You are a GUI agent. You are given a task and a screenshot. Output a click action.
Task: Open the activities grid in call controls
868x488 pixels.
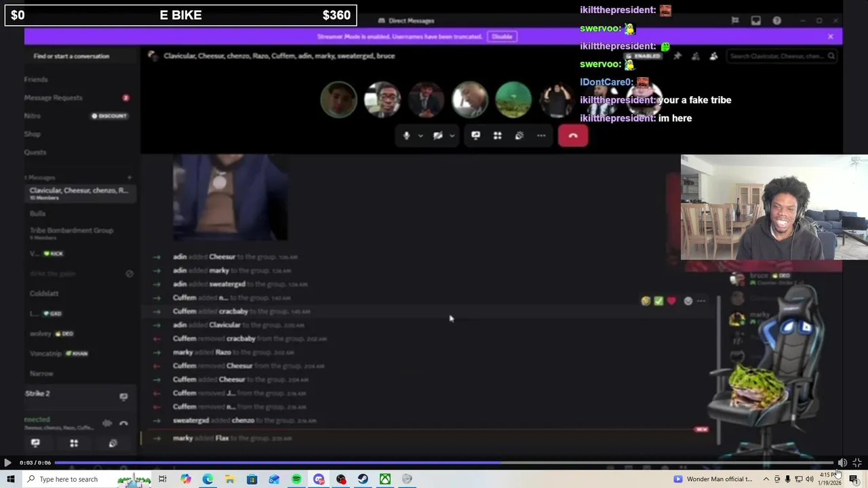(x=497, y=136)
